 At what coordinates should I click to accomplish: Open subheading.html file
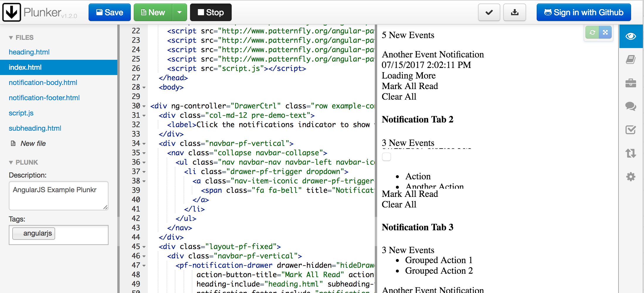click(x=35, y=128)
